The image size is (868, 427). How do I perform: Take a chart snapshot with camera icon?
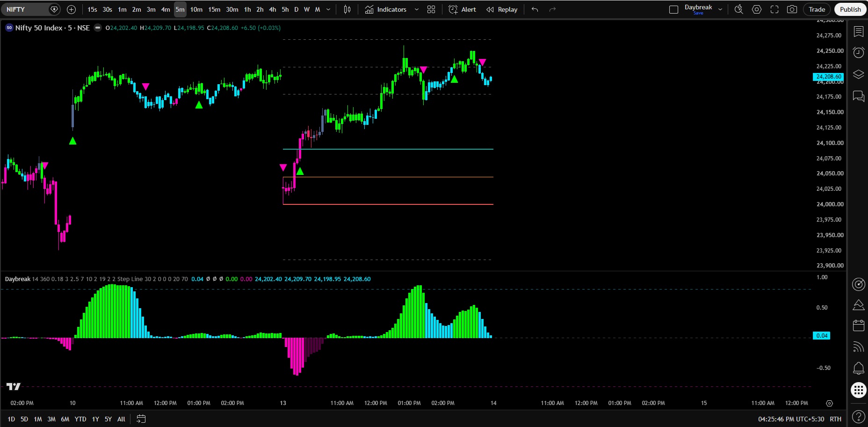pos(792,9)
